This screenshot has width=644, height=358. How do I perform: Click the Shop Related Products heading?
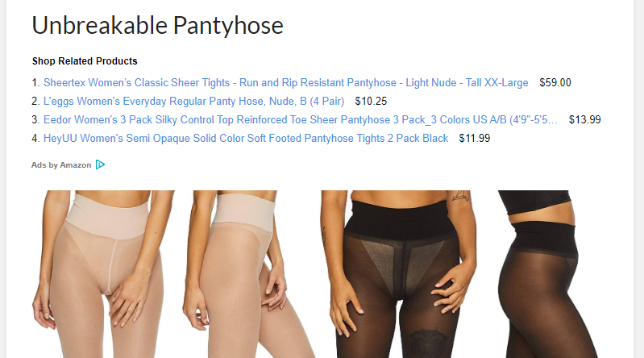coord(85,61)
